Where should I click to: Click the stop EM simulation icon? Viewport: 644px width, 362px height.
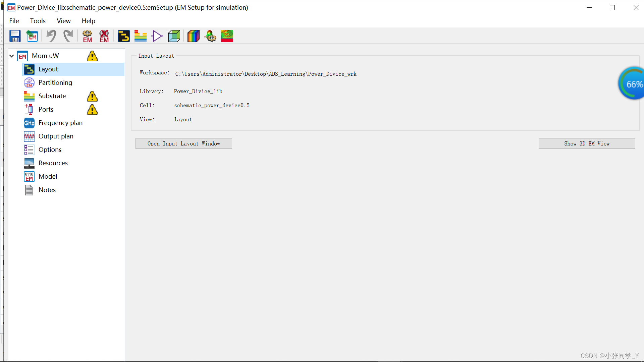pyautogui.click(x=104, y=36)
